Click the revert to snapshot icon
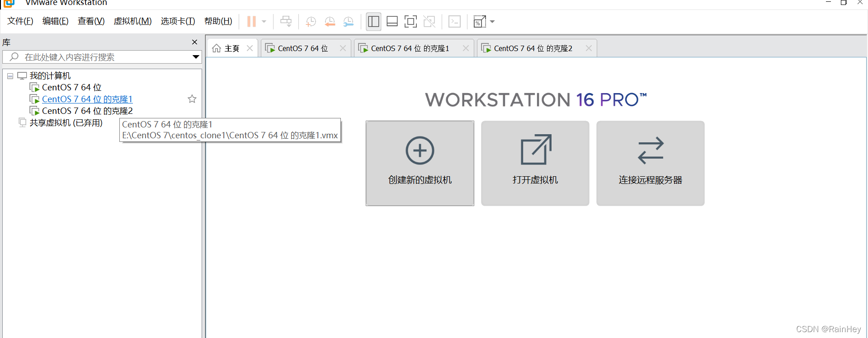868x338 pixels. pos(330,21)
